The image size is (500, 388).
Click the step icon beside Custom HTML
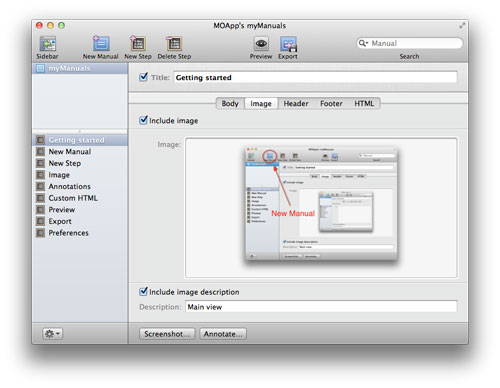(40, 198)
